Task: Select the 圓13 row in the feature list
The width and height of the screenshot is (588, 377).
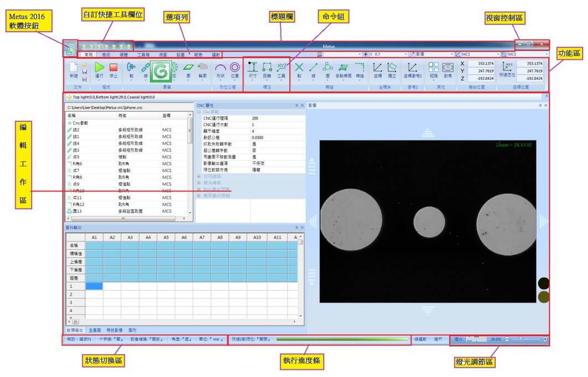Action: (x=126, y=211)
